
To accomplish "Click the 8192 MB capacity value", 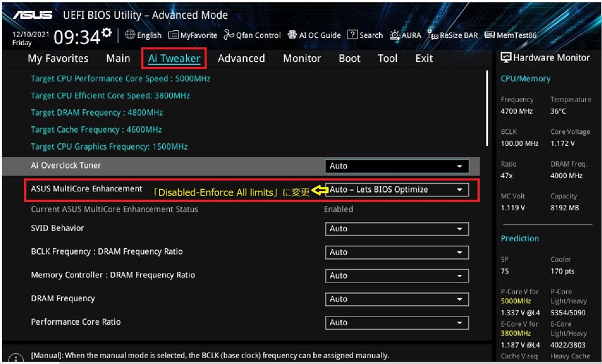I will click(565, 208).
